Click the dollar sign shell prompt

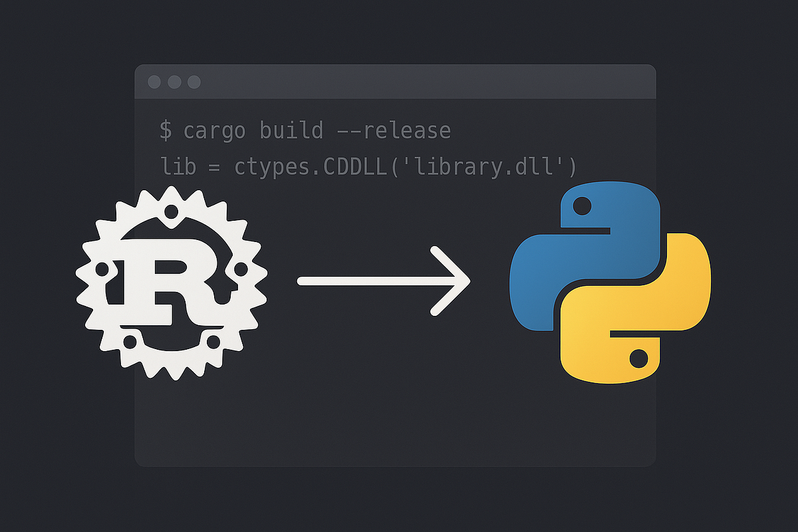tap(166, 130)
